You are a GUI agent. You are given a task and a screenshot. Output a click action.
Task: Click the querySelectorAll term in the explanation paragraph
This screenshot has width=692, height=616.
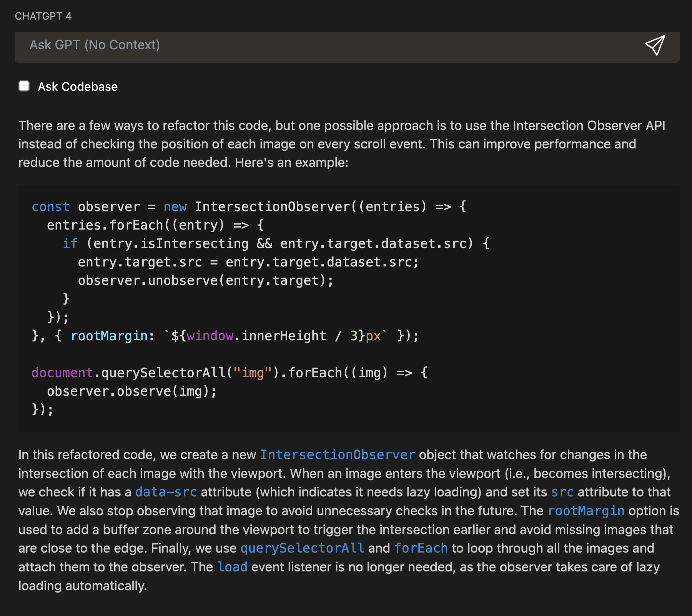click(302, 548)
